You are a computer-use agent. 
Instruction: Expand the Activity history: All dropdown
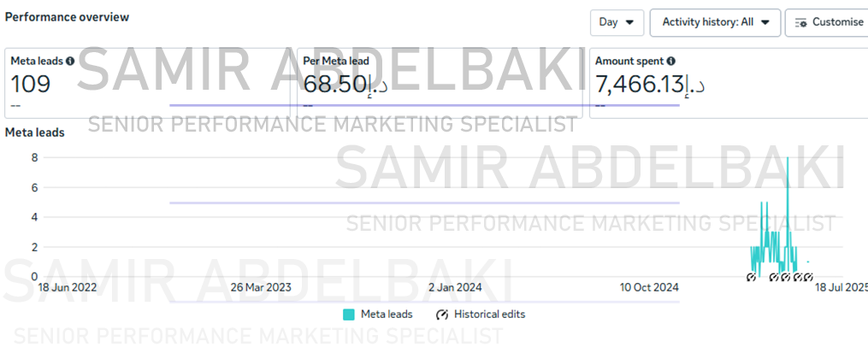coord(715,23)
